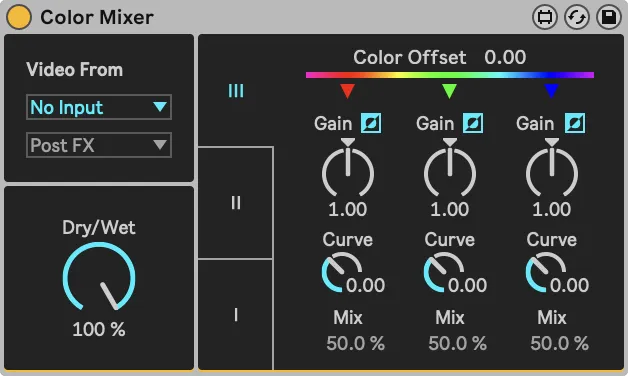
Task: Click the device view toggle icon
Action: 544,17
